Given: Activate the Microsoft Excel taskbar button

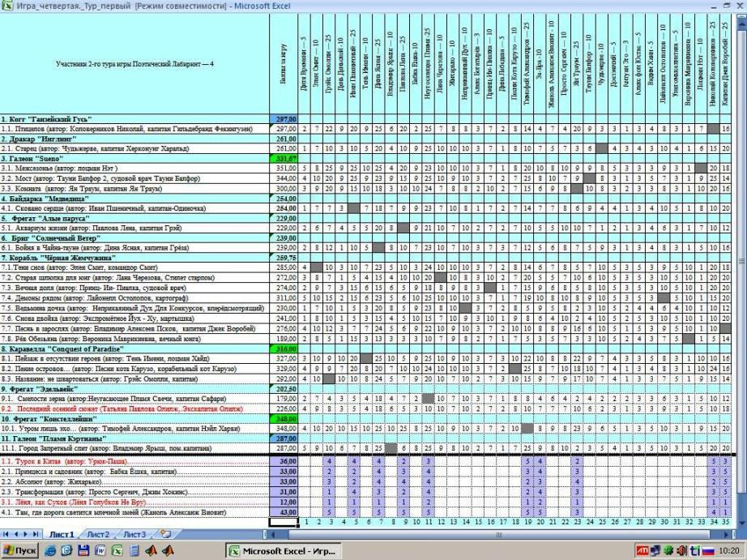Looking at the screenshot, I should pyautogui.click(x=283, y=550).
